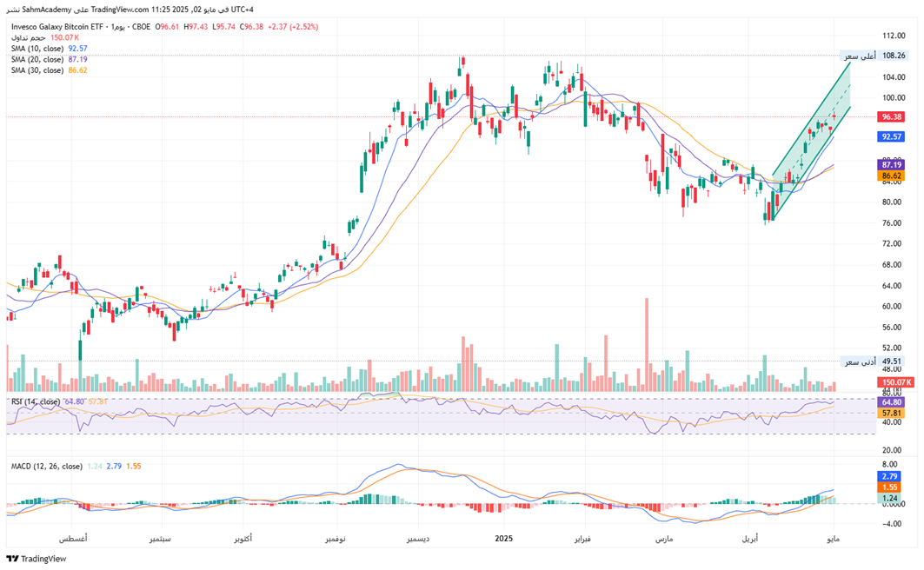Viewport: 924px width, 570px height.
Task: Click the orange 57.81 RSI axis tag
Action: point(892,414)
